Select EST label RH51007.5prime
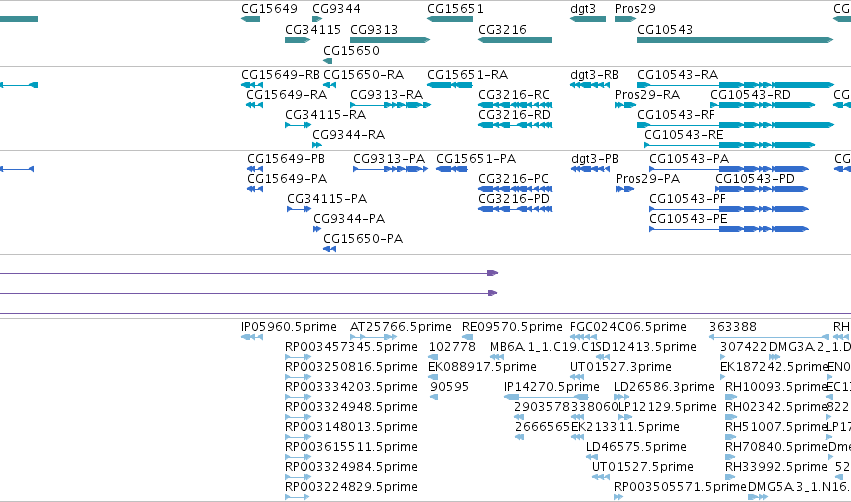851x502 pixels. pos(776,427)
